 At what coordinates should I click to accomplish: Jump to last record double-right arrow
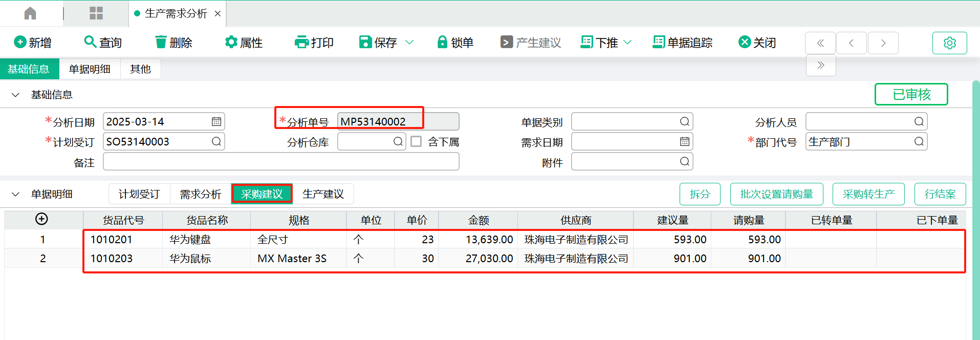pos(821,66)
